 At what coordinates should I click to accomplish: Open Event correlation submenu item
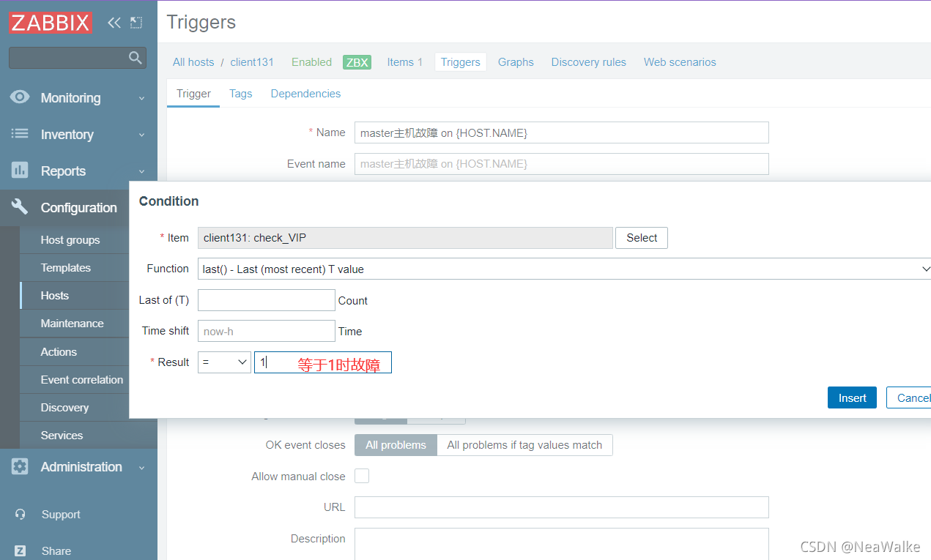(82, 380)
